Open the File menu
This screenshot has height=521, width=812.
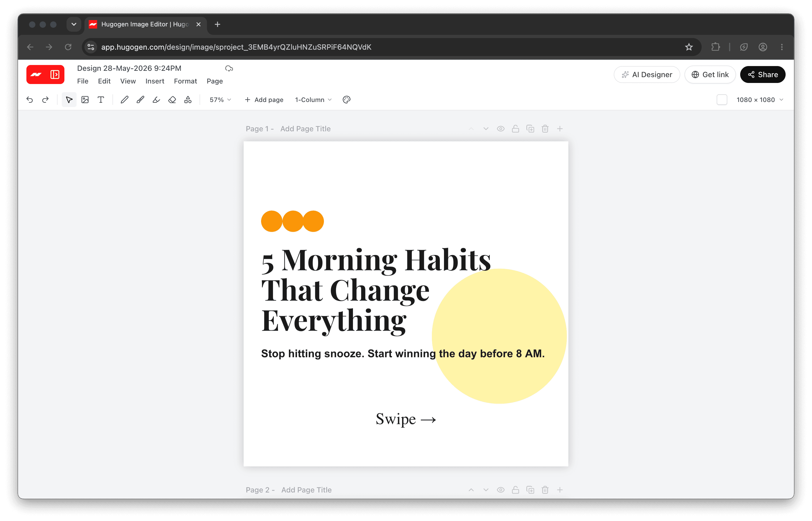[83, 81]
